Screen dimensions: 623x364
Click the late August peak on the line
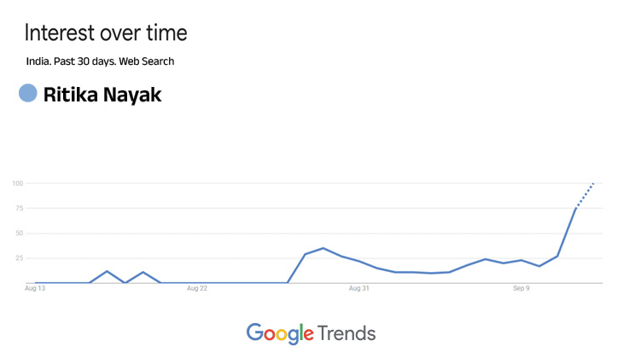click(323, 248)
